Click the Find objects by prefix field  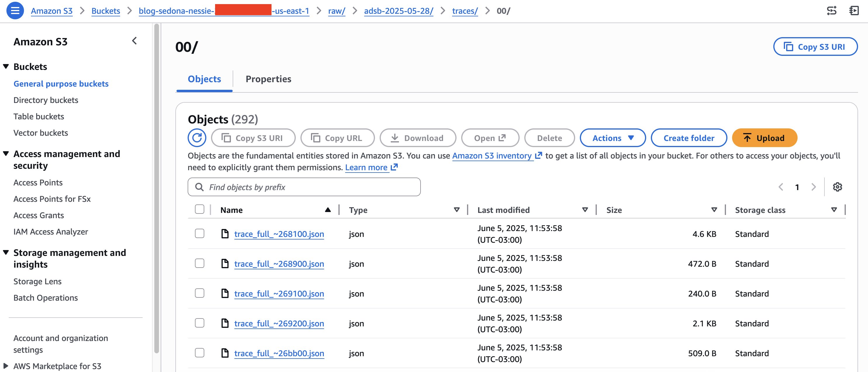(x=303, y=187)
